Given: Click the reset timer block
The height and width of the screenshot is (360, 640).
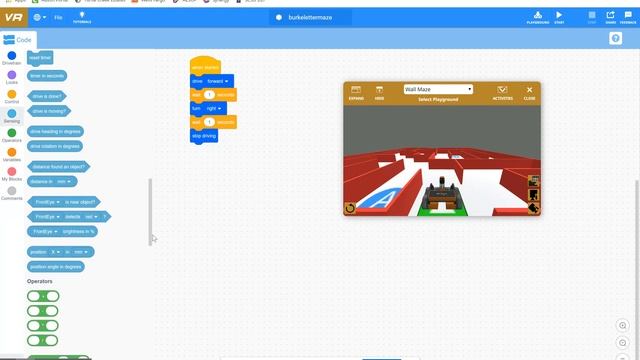Looking at the screenshot, I should tap(40, 58).
